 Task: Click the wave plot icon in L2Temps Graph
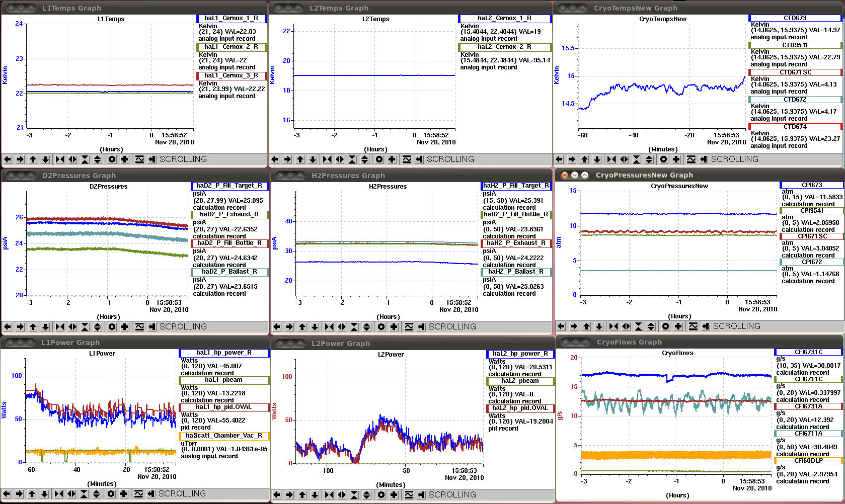[x=407, y=159]
